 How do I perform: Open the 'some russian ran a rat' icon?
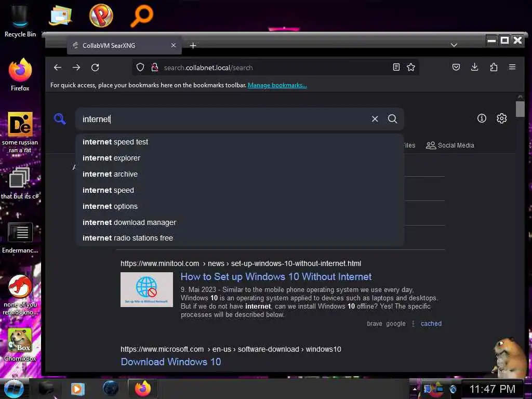point(20,132)
